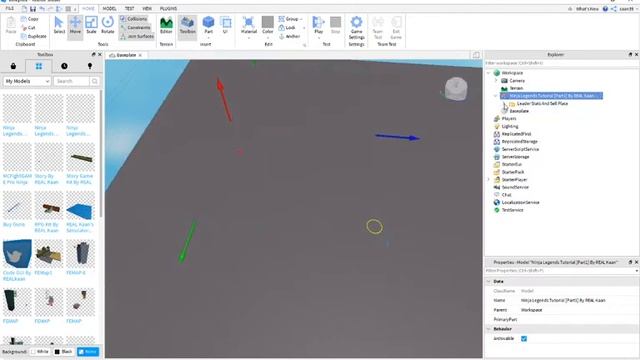Select Leader Stats And Sell Place folder
The height and width of the screenshot is (360, 640).
tap(542, 104)
